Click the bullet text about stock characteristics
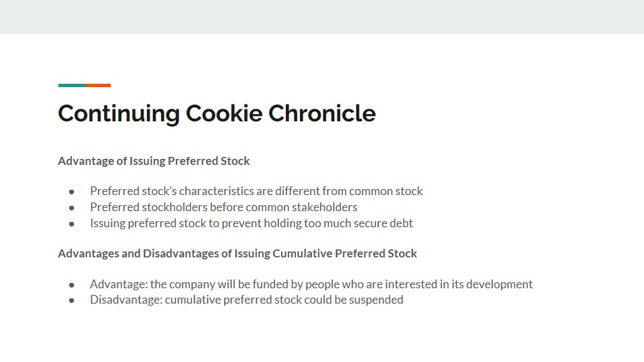Viewport: 644px width, 362px height. coord(256,191)
